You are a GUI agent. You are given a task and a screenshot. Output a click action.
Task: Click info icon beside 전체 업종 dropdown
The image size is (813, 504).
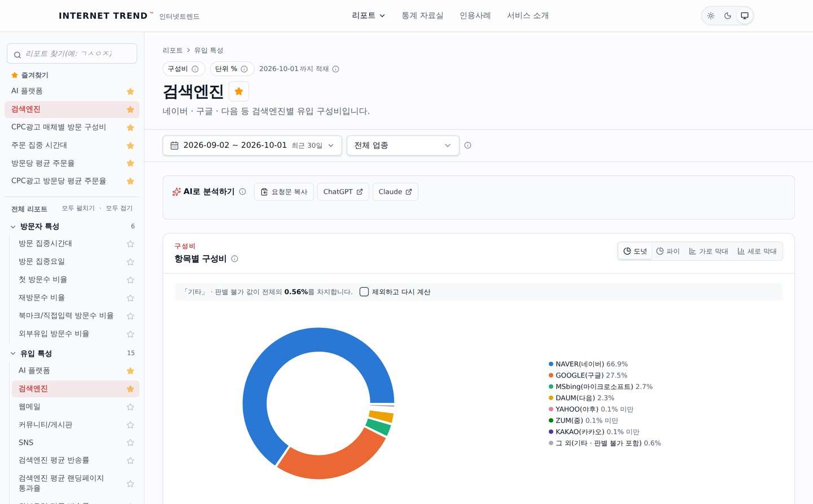[467, 145]
